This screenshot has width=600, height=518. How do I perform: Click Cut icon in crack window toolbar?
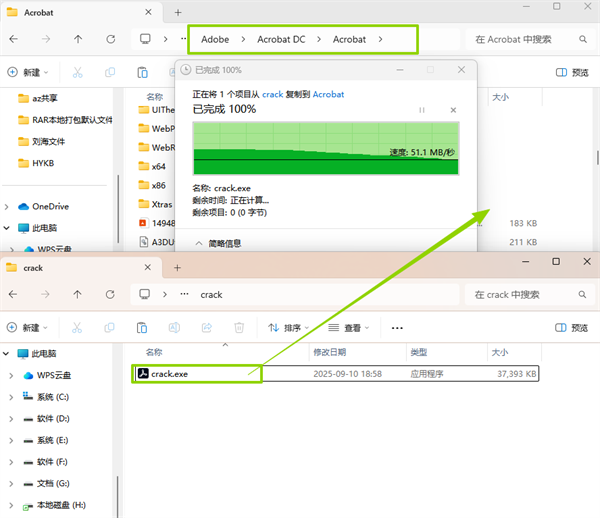coord(77,327)
